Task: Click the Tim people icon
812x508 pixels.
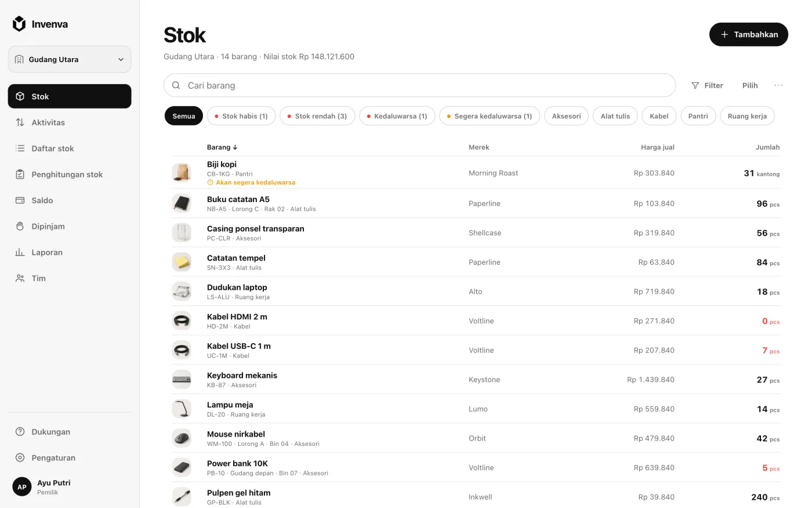Action: pos(20,278)
